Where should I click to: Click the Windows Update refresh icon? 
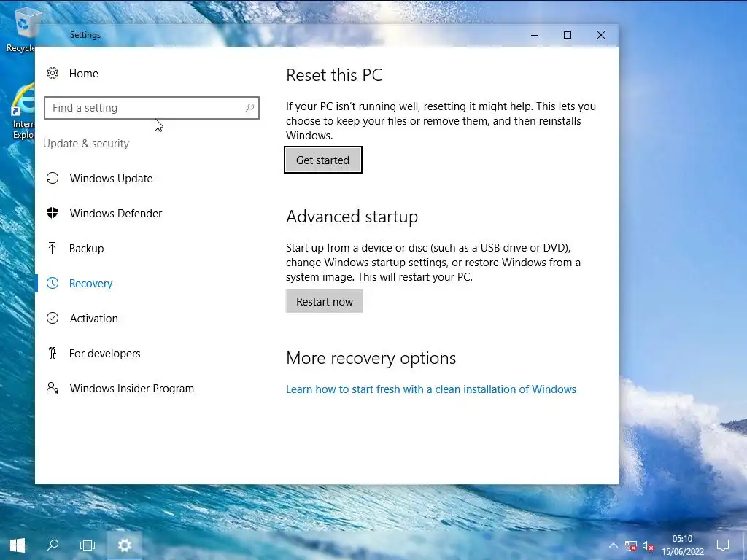53,178
